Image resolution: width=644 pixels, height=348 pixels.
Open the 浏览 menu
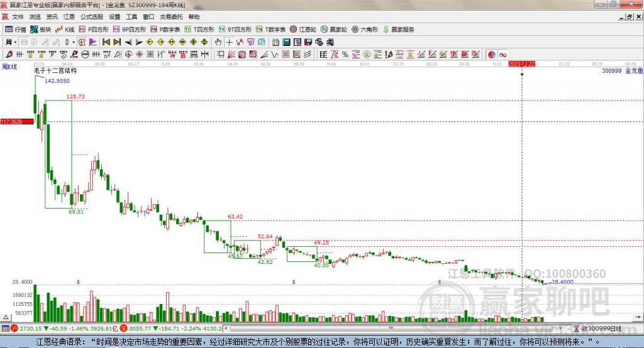point(35,17)
